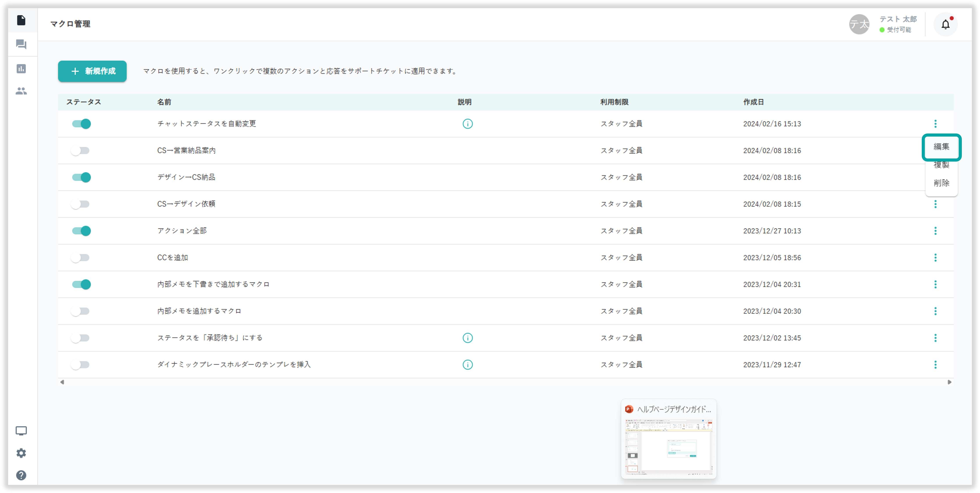Click the 新規作成 button
This screenshot has width=980, height=493.
(92, 71)
